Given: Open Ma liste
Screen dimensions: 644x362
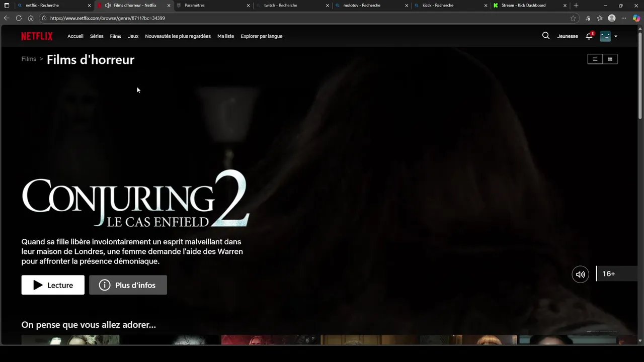Looking at the screenshot, I should coord(225,36).
